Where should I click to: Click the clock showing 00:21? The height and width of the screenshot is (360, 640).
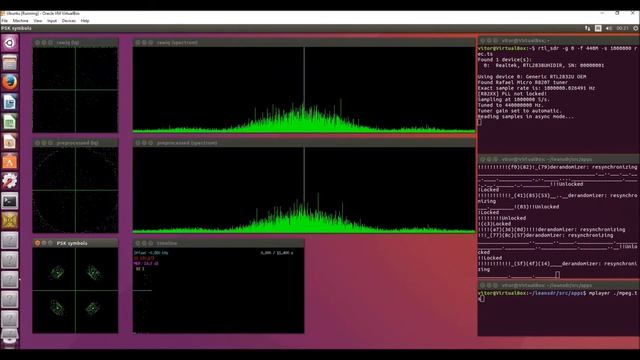point(622,28)
